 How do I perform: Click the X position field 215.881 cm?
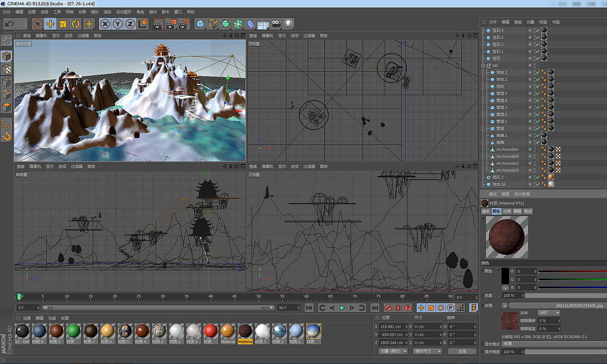click(393, 327)
